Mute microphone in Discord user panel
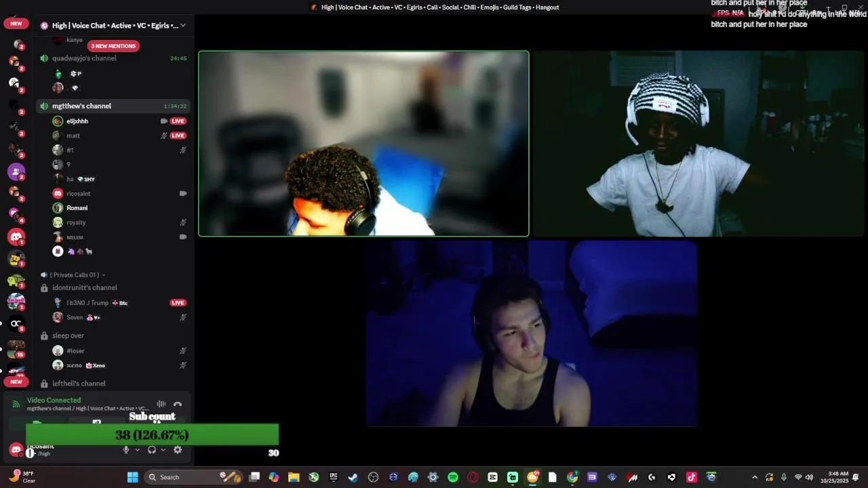The height and width of the screenshot is (488, 868). pyautogui.click(x=125, y=449)
